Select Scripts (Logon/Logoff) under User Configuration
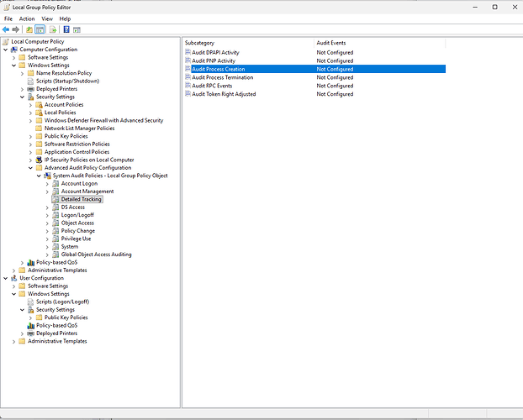 coord(63,302)
